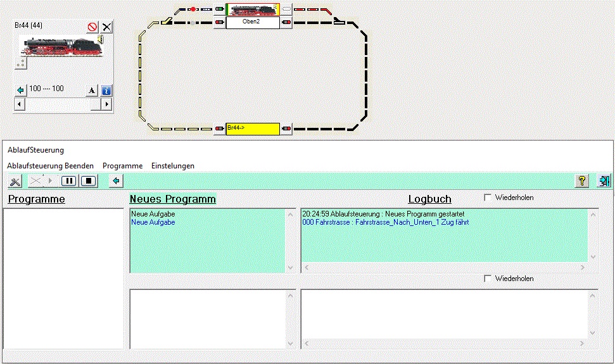Click green signal left of top locomotive block
Image resolution: width=615 pixels, height=364 pixels.
click(220, 9)
